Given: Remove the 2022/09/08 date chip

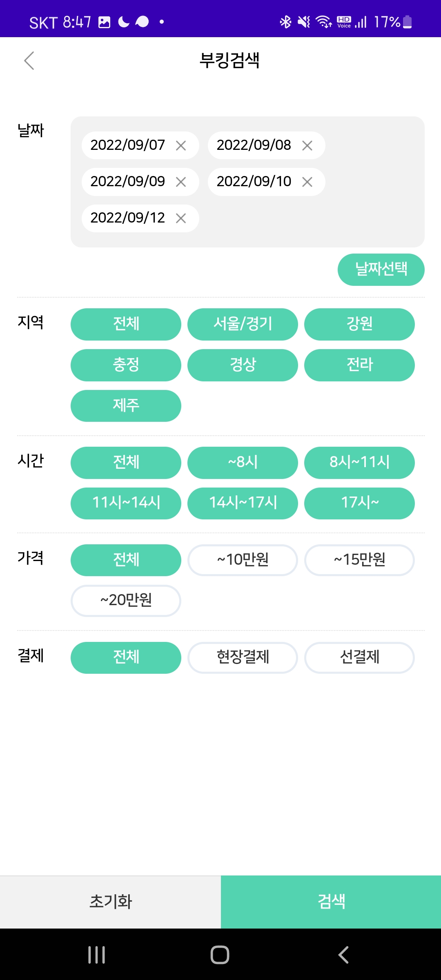Looking at the screenshot, I should (x=307, y=145).
